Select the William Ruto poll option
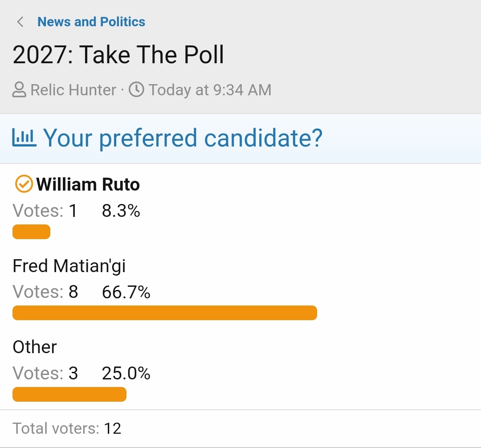Viewport: 481px width, 448px height. [88, 184]
